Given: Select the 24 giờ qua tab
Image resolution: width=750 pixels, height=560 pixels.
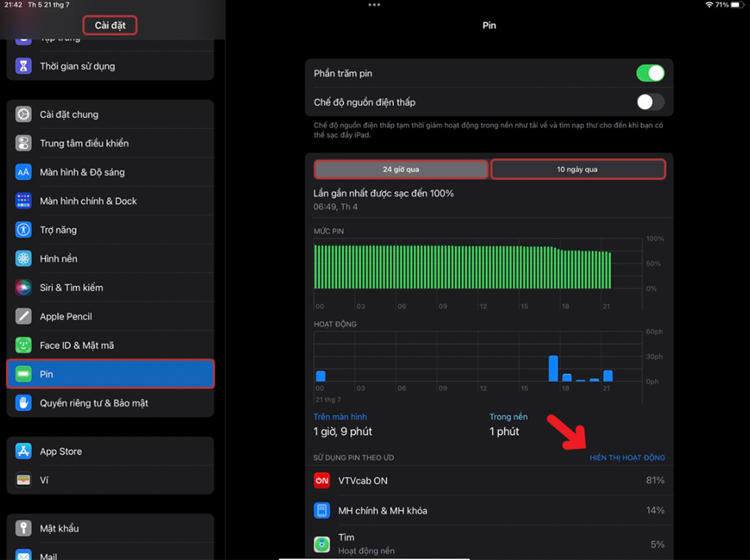Looking at the screenshot, I should click(401, 169).
